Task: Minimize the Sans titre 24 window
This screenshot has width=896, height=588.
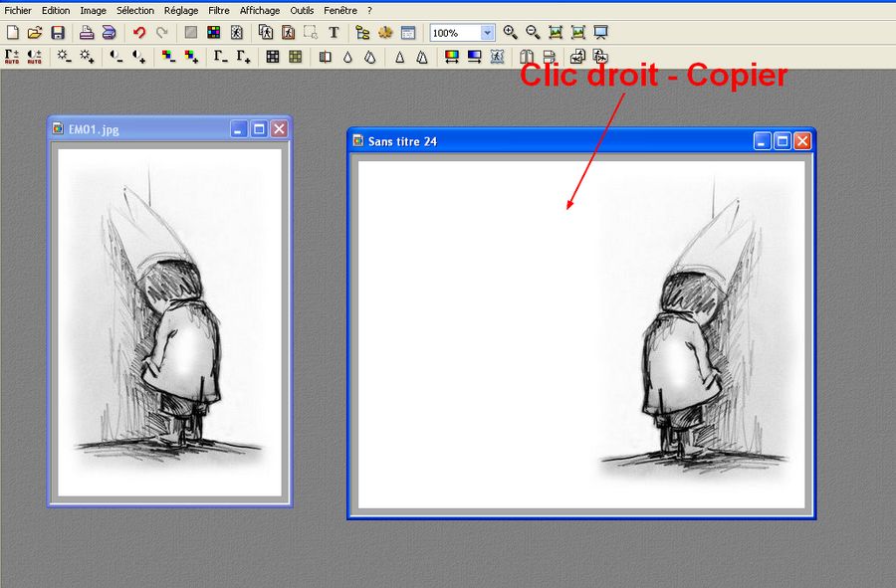Action: (762, 141)
